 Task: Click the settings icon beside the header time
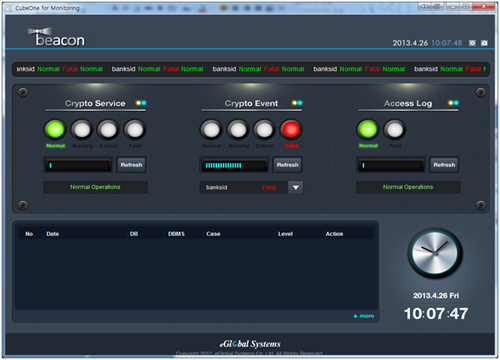click(472, 43)
